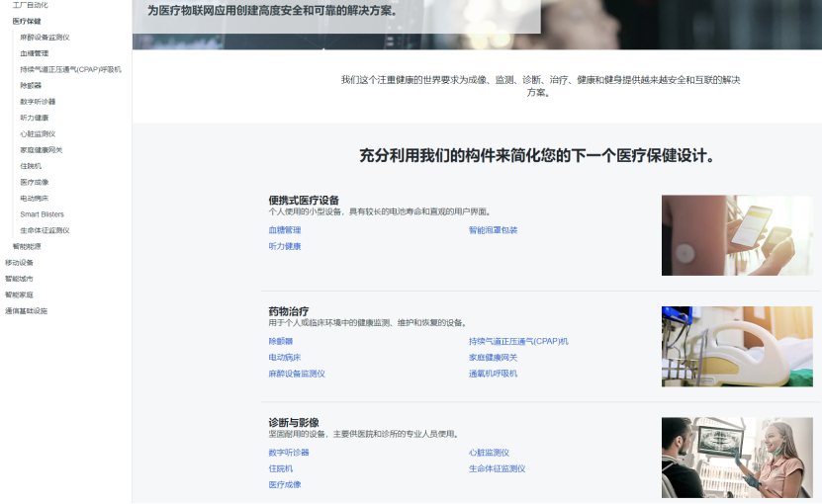The width and height of the screenshot is (822, 504).
Task: Open 通氧机呼吸机 link under 药物治疗
Action: coord(493,374)
